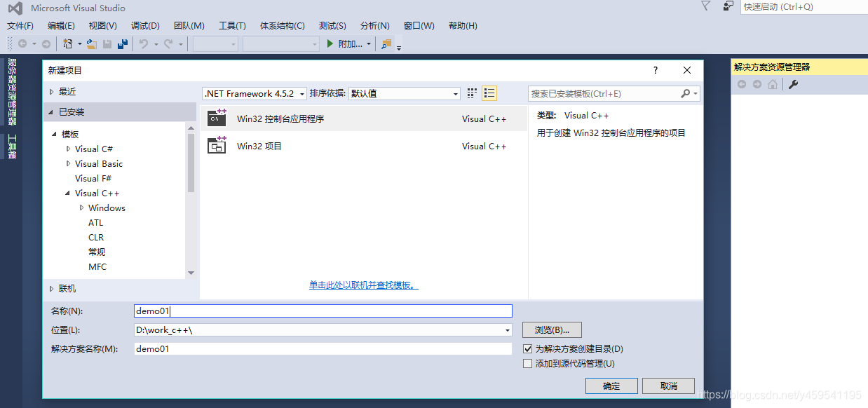The width and height of the screenshot is (868, 408).
Task: Click the green Attach start arrow
Action: pyautogui.click(x=331, y=43)
